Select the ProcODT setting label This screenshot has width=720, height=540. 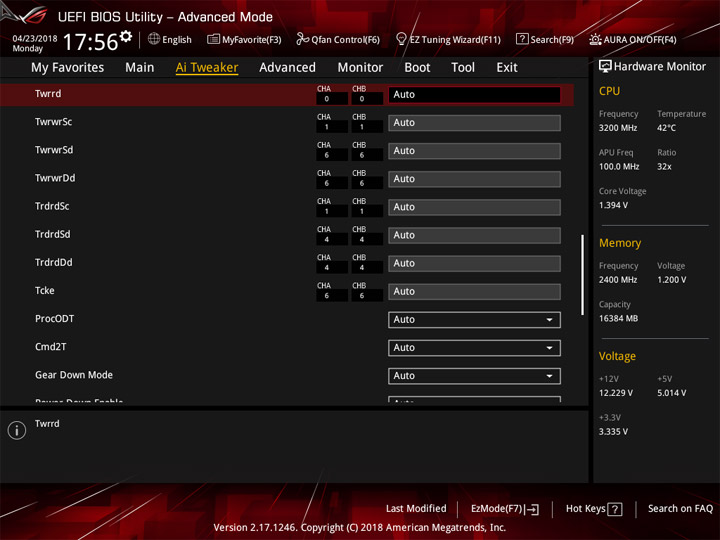(54, 318)
